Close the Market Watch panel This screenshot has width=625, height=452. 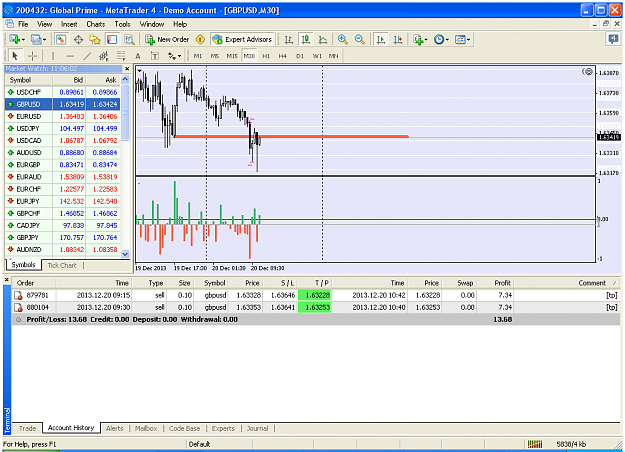click(127, 69)
